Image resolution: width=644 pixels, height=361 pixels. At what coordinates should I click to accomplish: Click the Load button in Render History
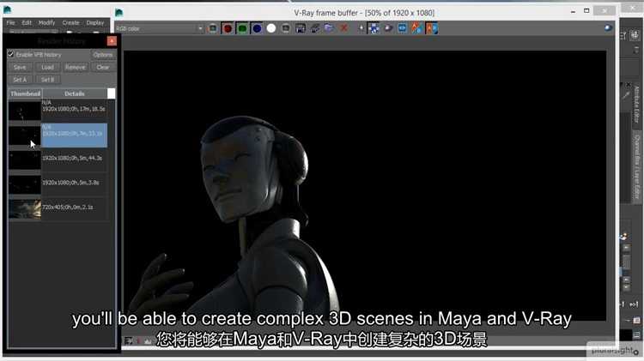[x=47, y=67]
